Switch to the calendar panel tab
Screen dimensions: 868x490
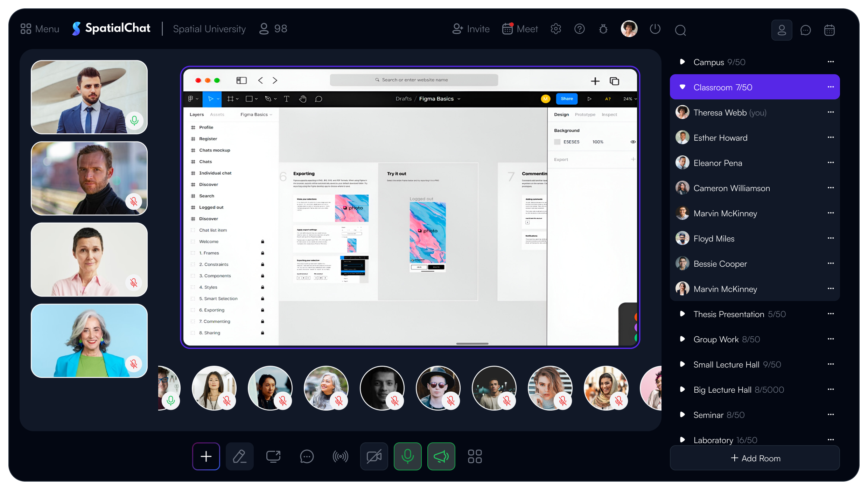point(829,30)
